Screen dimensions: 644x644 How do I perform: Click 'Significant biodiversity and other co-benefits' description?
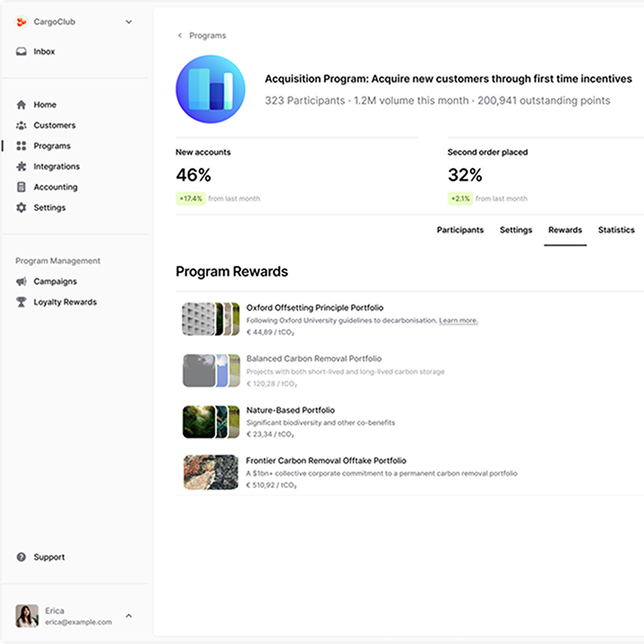[x=320, y=423]
